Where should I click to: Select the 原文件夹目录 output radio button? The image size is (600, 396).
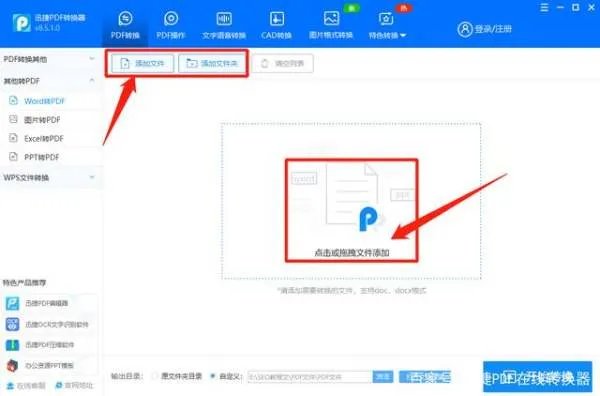(x=155, y=376)
